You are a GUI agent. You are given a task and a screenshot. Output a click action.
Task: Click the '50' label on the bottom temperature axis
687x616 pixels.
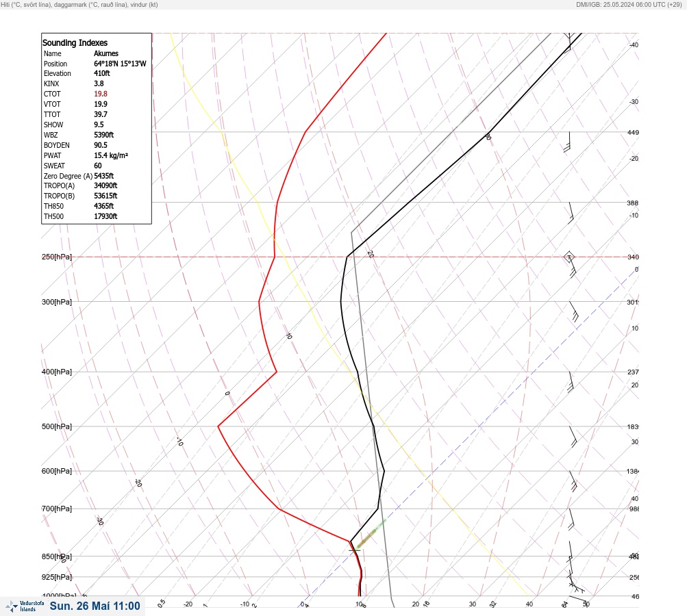586,604
